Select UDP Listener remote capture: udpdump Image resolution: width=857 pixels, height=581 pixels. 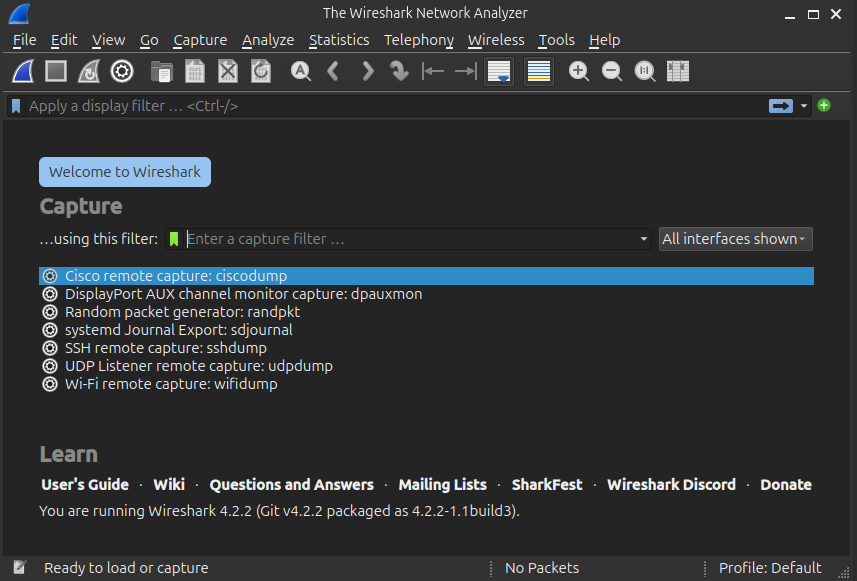(426, 366)
